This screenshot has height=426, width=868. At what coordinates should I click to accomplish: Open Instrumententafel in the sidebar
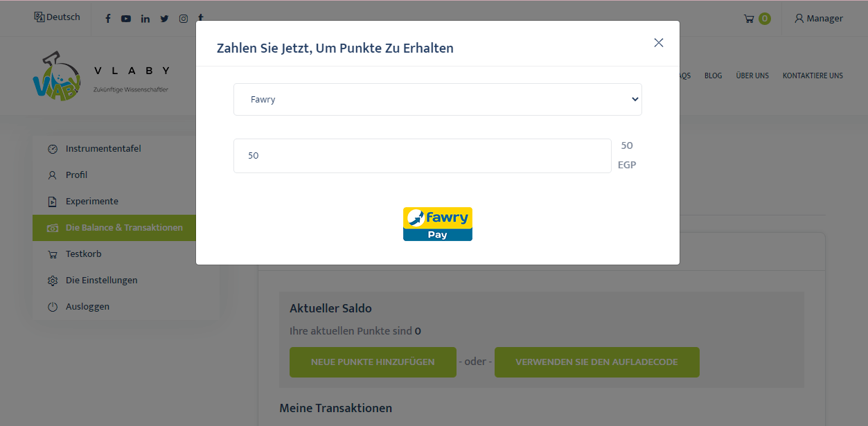(103, 149)
